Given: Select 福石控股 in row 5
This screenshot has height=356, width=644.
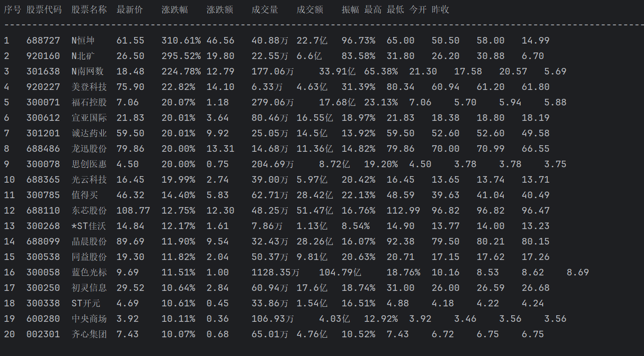Looking at the screenshot, I should 89,103.
